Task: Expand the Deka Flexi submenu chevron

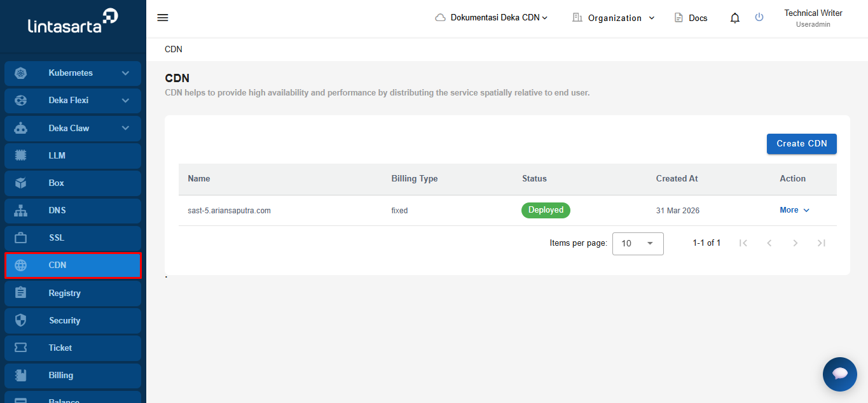Action: [x=125, y=101]
